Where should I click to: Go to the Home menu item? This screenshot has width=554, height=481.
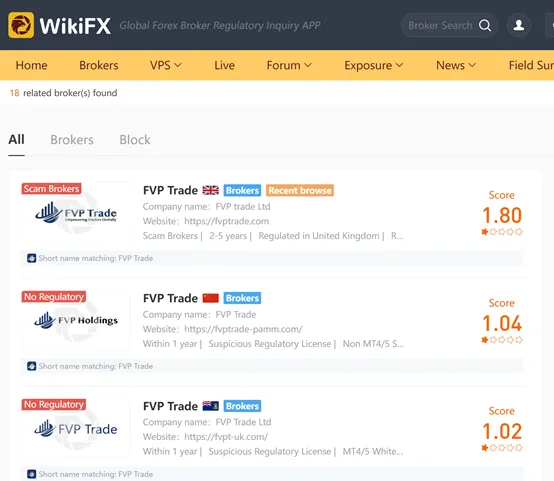coord(31,65)
